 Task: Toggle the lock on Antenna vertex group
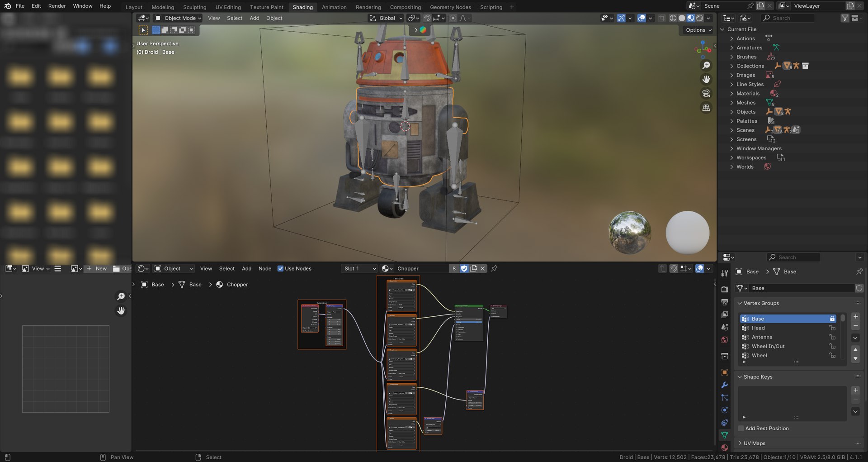coord(832,337)
